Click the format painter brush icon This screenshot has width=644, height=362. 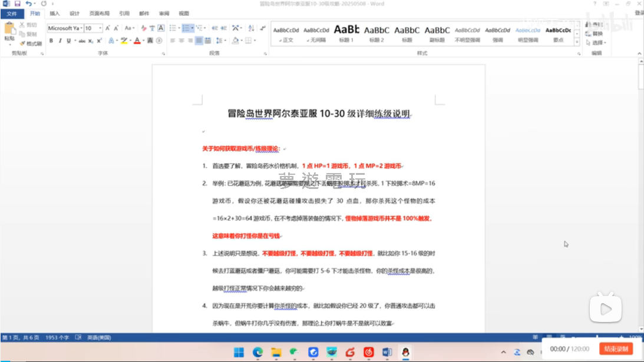22,44
